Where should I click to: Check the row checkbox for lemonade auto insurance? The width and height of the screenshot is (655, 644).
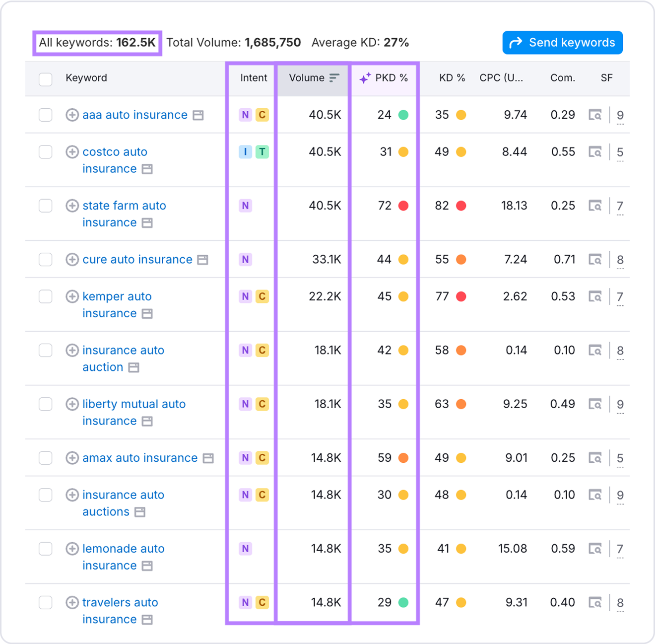[x=45, y=549]
